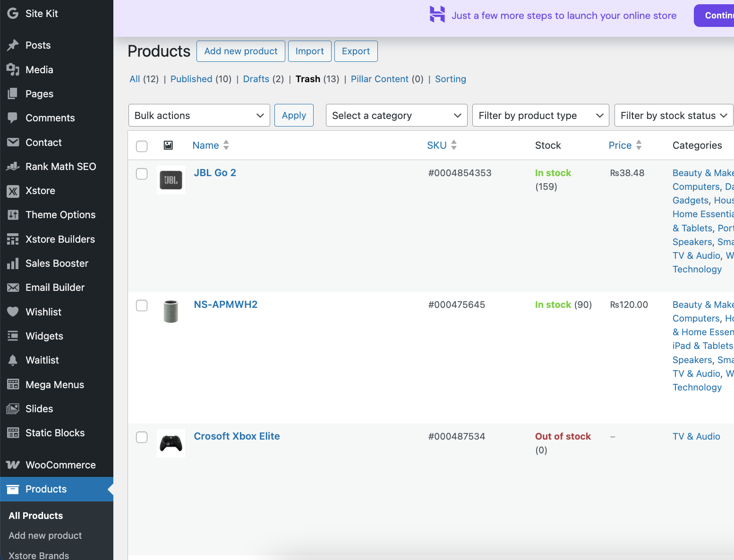Open the WooCommerce menu
The width and height of the screenshot is (734, 560).
click(x=57, y=465)
